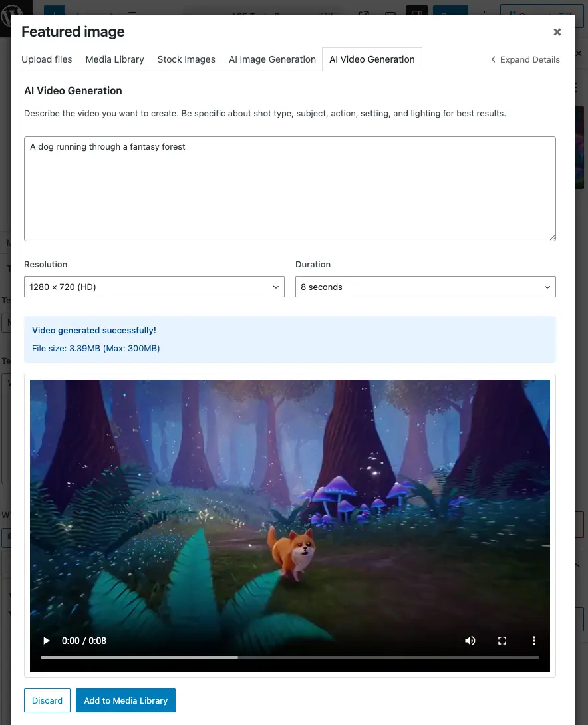Click the prompt textarea resize handle
The width and height of the screenshot is (588, 725).
tap(551, 237)
